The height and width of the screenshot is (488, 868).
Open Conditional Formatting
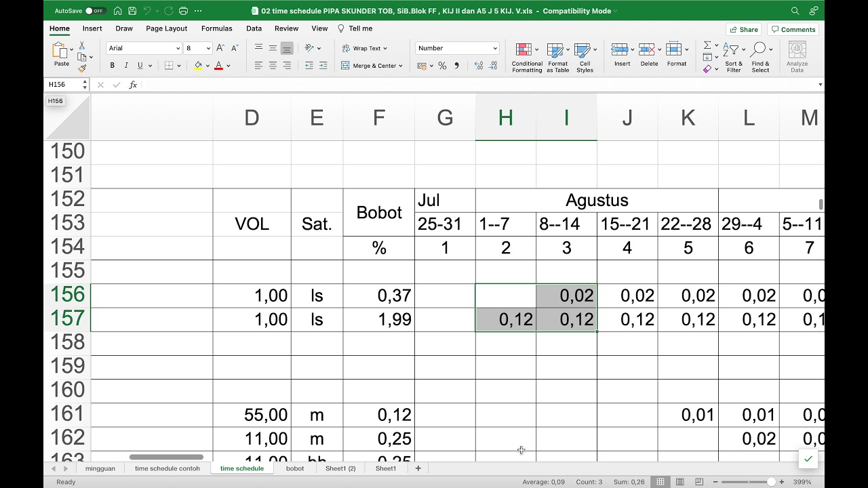tap(527, 58)
